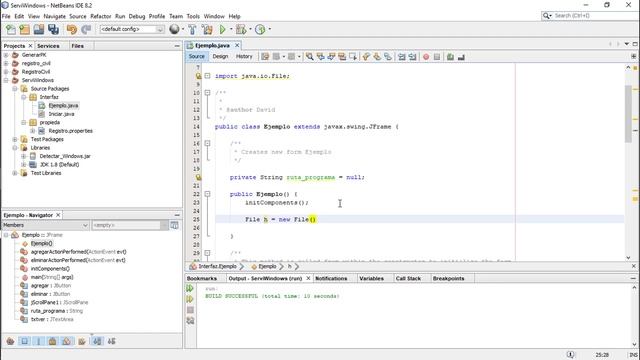Toggle Sort by Name in Navigator
The image size is (640, 360).
click(x=97, y=341)
